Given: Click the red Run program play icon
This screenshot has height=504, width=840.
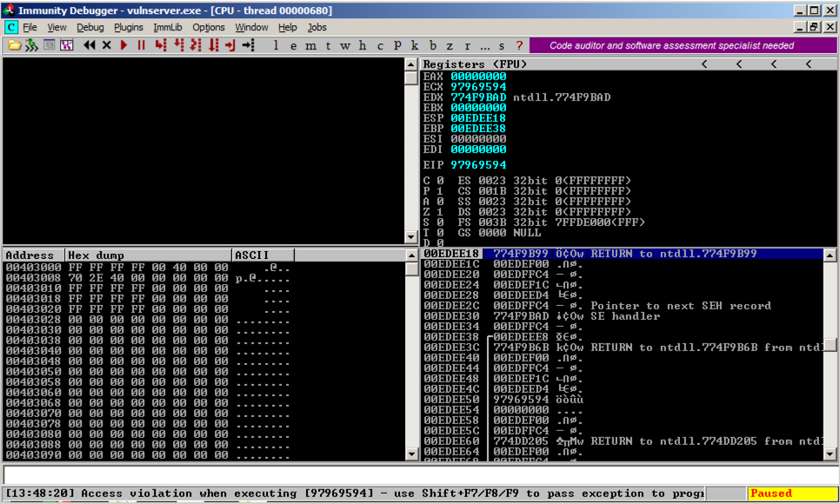Looking at the screenshot, I should tap(123, 45).
